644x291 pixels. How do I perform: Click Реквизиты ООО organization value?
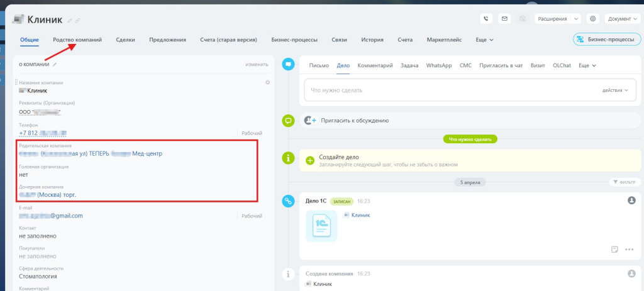pyautogui.click(x=40, y=112)
